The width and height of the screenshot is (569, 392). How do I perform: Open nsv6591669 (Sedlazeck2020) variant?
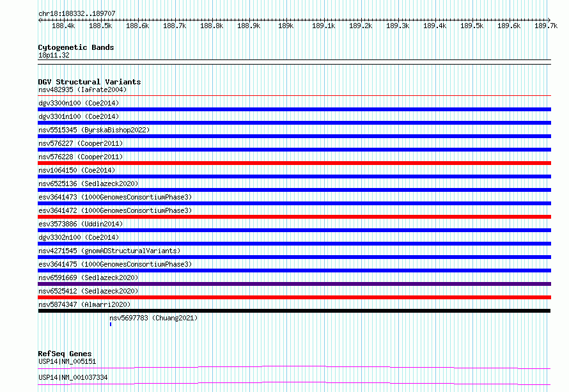(88, 278)
